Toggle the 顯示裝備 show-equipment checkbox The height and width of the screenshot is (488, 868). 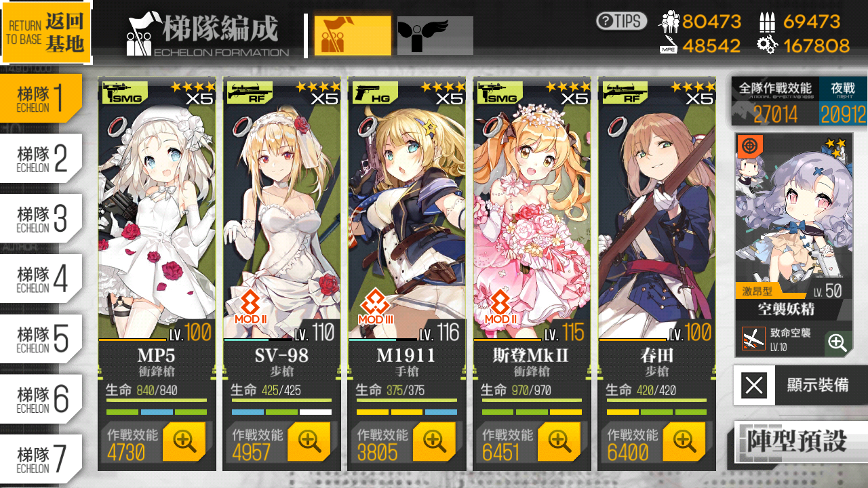click(754, 386)
